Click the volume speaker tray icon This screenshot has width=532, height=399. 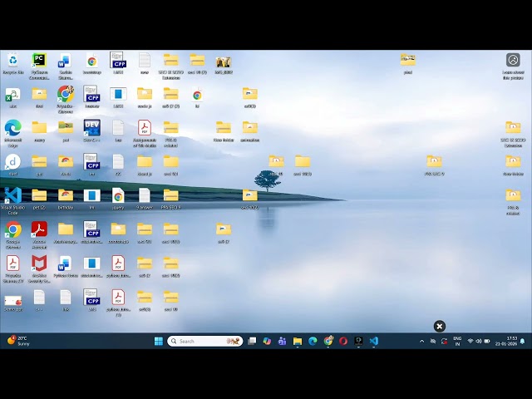point(479,341)
